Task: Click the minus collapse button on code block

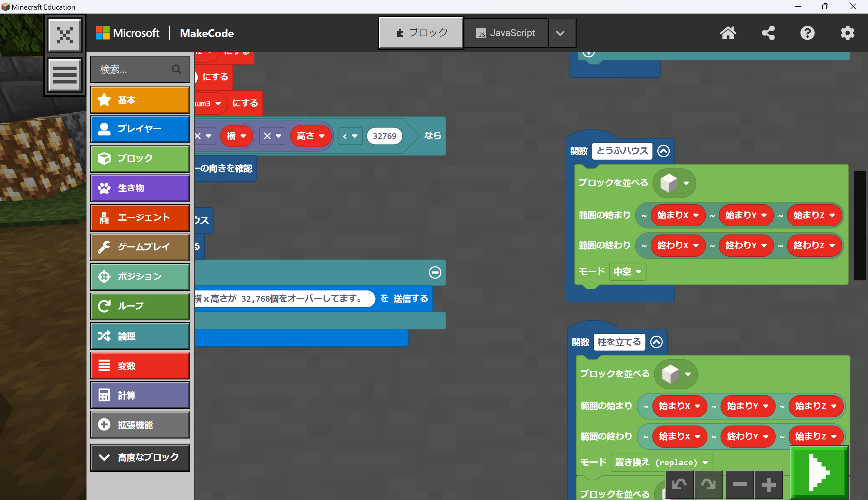Action: pos(435,273)
